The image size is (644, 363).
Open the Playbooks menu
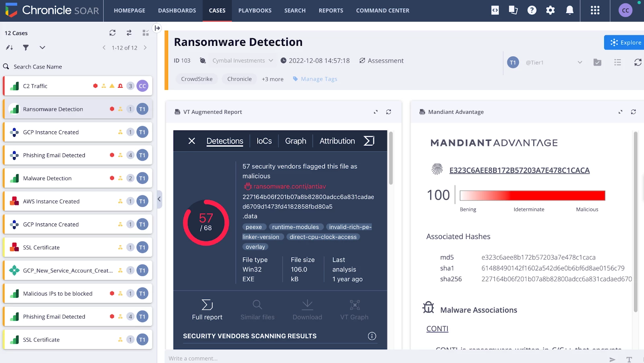point(255,10)
